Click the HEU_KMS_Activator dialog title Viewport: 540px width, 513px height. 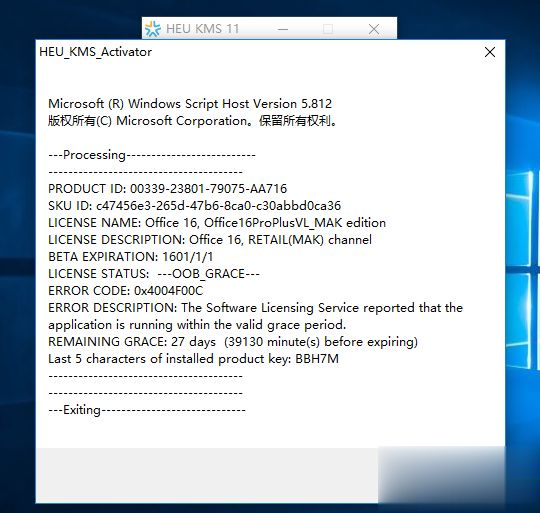[x=95, y=52]
